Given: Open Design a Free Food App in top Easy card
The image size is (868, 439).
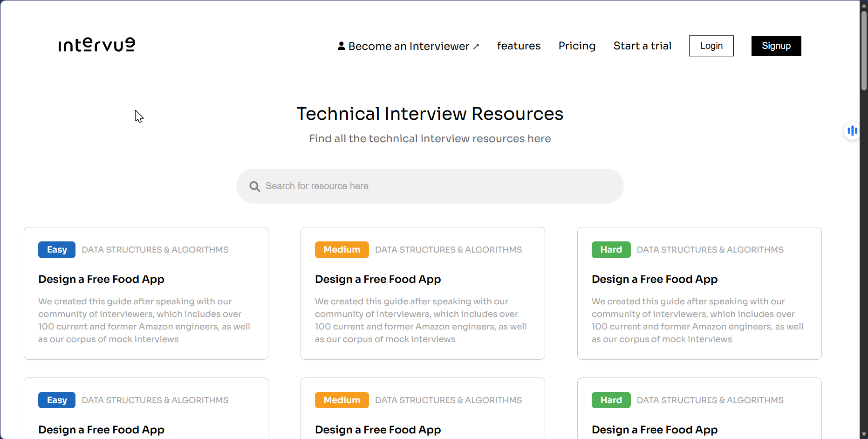Looking at the screenshot, I should (x=102, y=279).
